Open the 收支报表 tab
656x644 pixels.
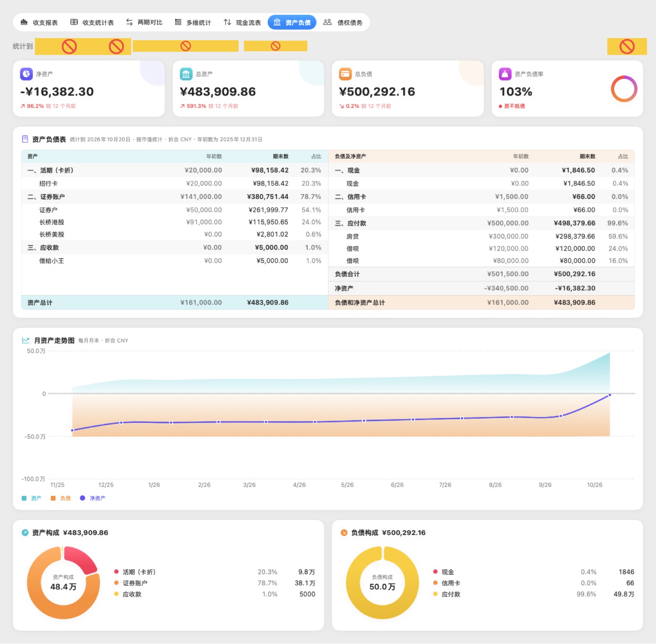[39, 22]
